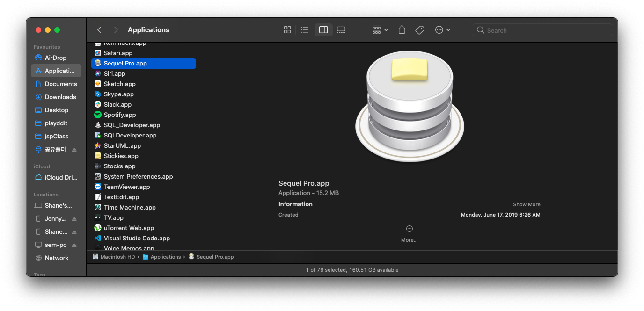
Task: Go forward with the right chevron
Action: (116, 30)
